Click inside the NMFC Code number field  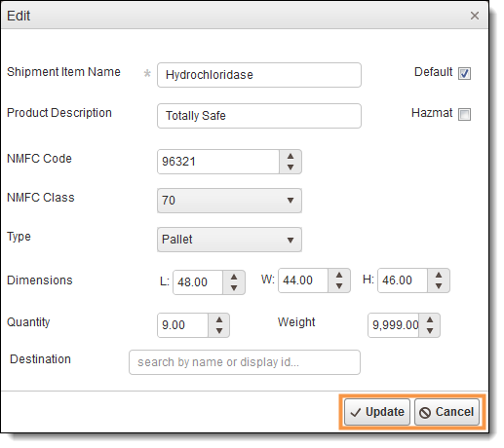[x=218, y=162]
